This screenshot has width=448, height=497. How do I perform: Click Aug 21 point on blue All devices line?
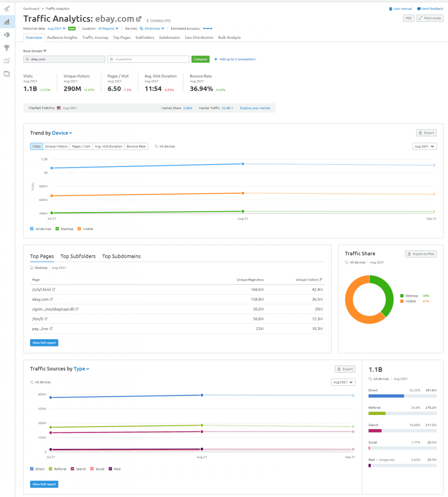243,164
